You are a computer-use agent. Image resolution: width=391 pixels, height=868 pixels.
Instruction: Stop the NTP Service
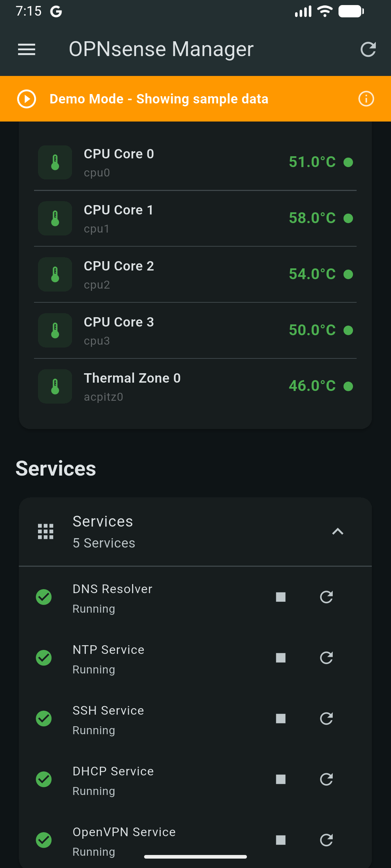281,658
